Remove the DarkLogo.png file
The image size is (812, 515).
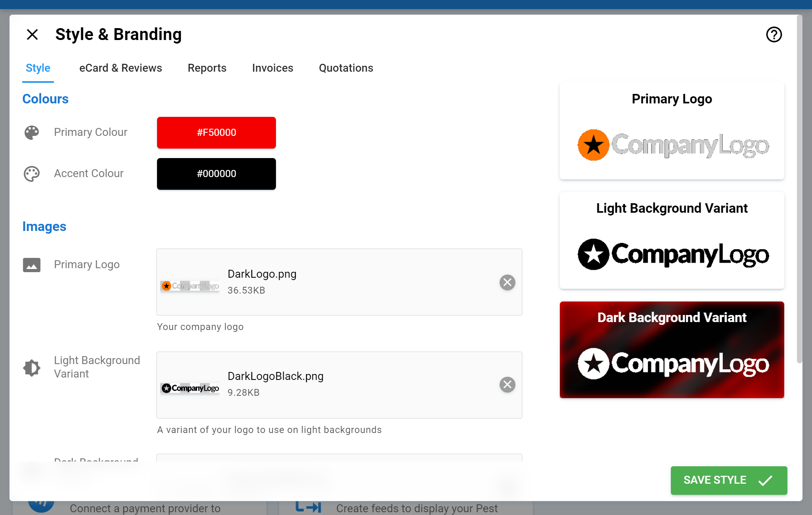(x=507, y=282)
